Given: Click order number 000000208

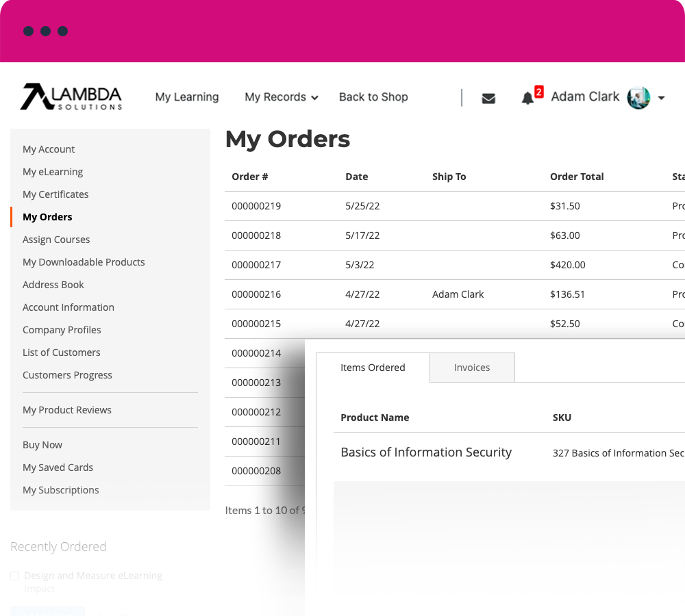Looking at the screenshot, I should pyautogui.click(x=256, y=471).
